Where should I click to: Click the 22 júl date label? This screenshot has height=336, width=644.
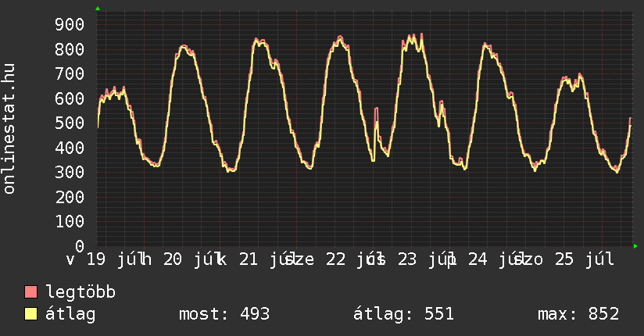(352, 259)
